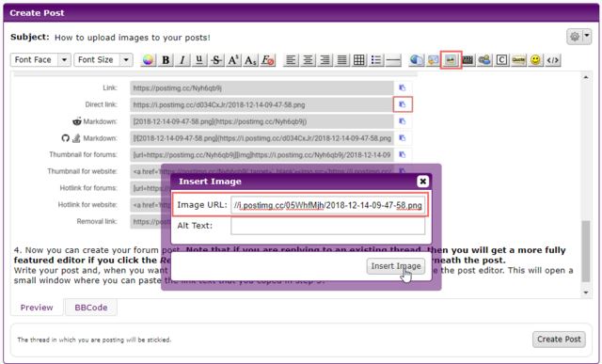The image size is (602, 364).
Task: Switch to the BBCode tab
Action: point(91,308)
